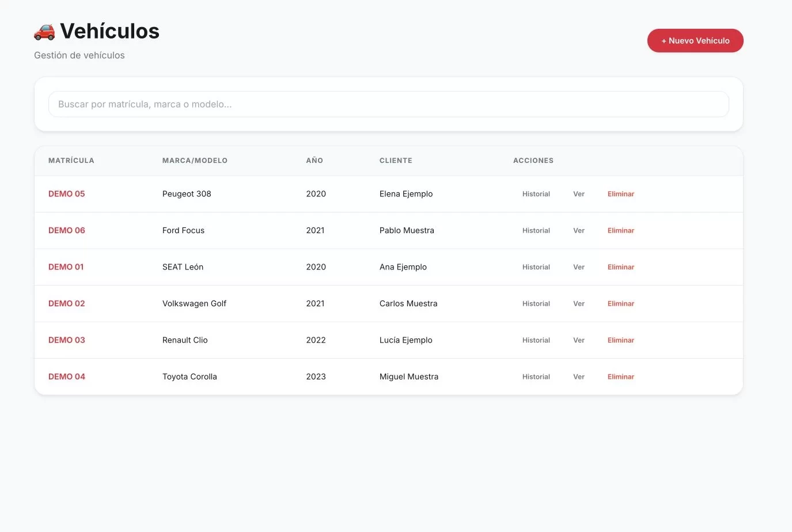The image size is (792, 532).
Task: Select the DEMO 06 license plate
Action: click(x=67, y=230)
